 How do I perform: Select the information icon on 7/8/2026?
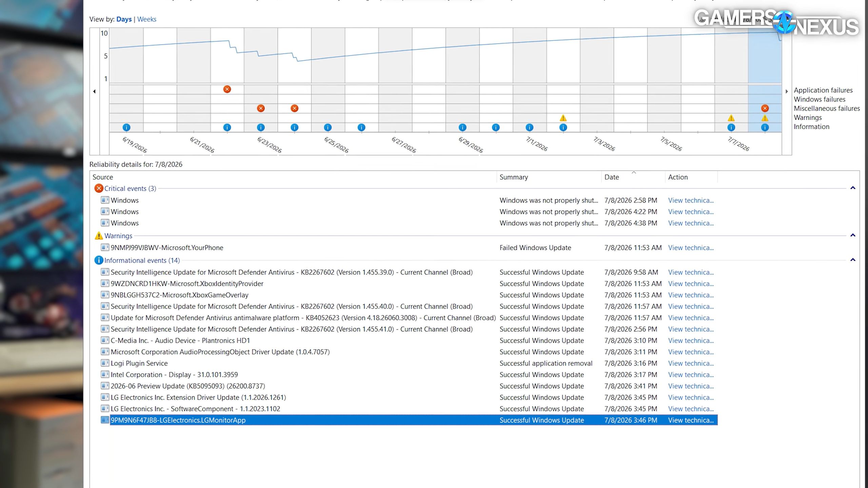(x=765, y=127)
